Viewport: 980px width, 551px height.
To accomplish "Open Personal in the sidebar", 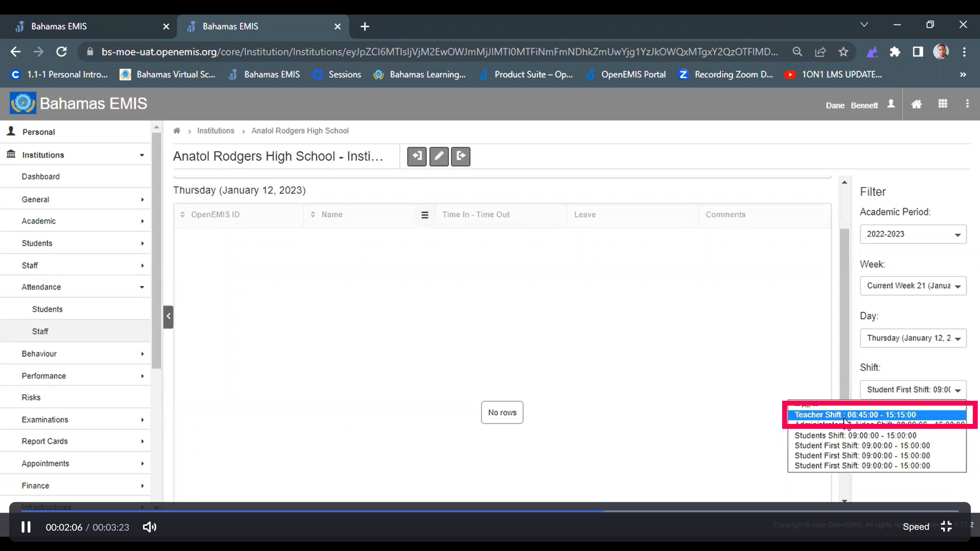I will pyautogui.click(x=75, y=132).
